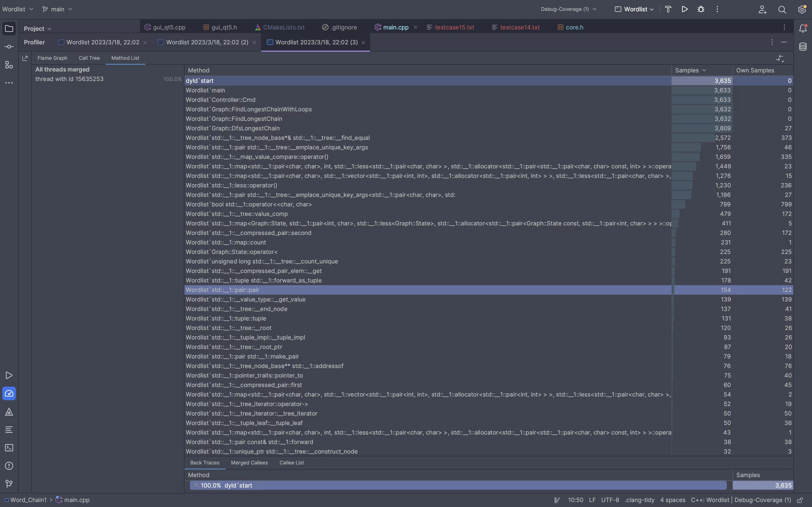This screenshot has height=507, width=812.
Task: Open the Merged Callees tab
Action: [249, 463]
